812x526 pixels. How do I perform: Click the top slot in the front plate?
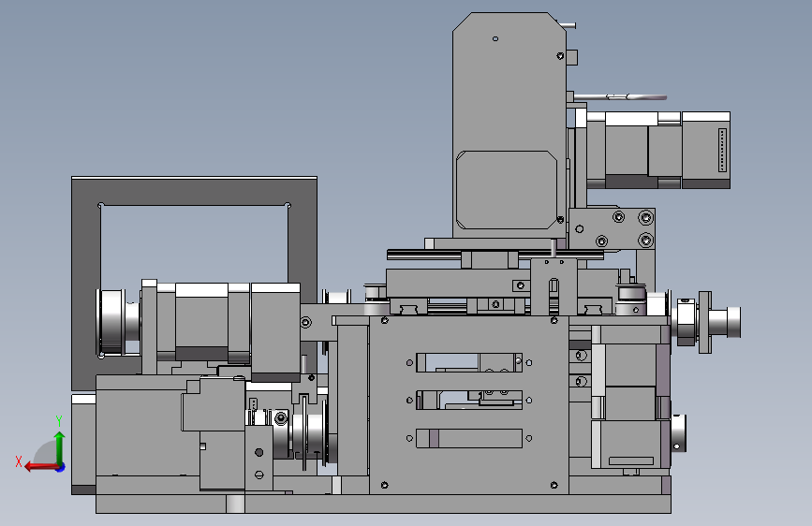click(469, 362)
